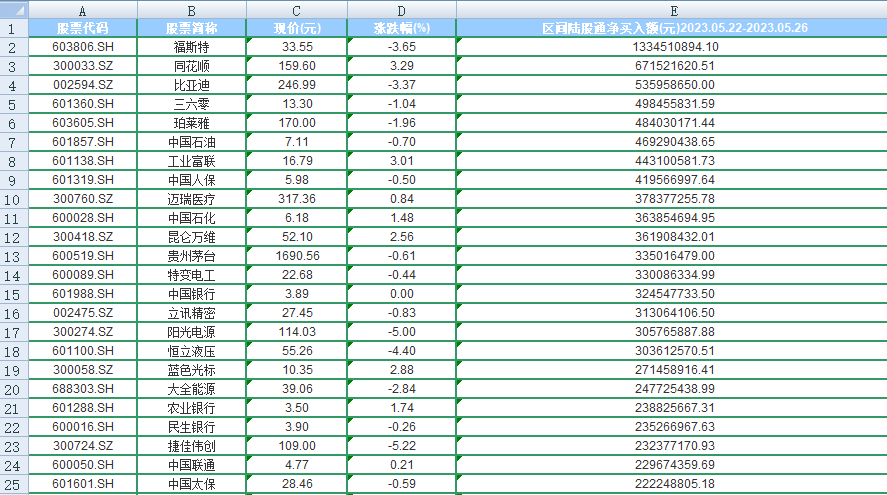The height and width of the screenshot is (495, 887).
Task: Select cell with code 300418.SZ
Action: 83,237
